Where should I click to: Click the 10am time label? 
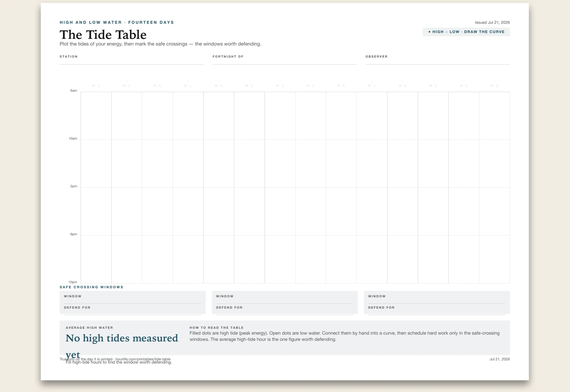[x=73, y=138]
